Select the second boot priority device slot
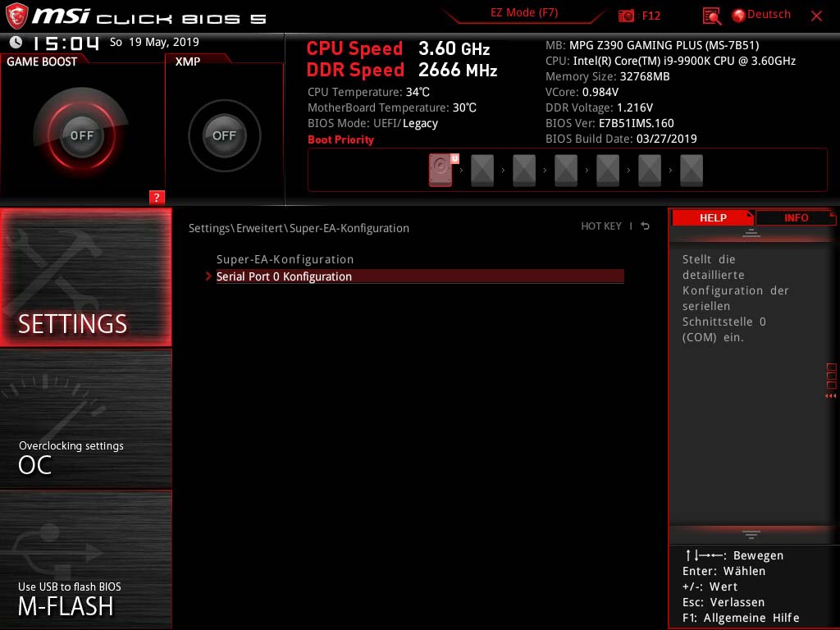Image resolution: width=840 pixels, height=630 pixels. pos(482,171)
